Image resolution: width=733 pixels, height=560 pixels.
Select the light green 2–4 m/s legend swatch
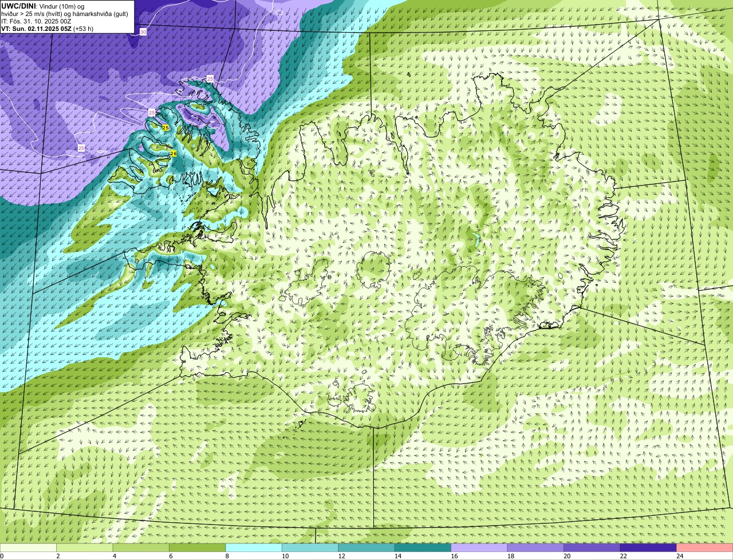(85, 547)
